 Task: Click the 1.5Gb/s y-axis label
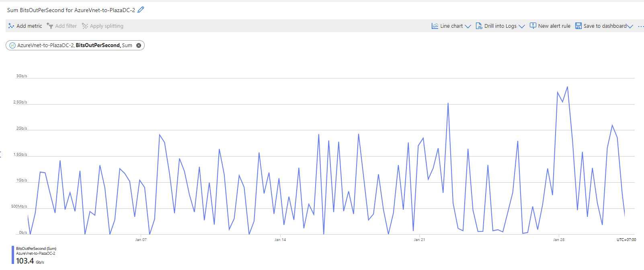coord(20,155)
